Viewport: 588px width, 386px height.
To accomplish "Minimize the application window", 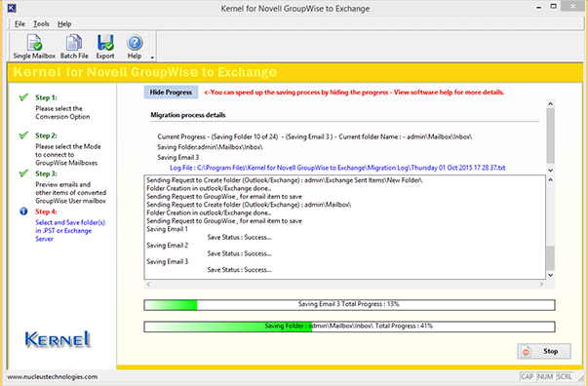I will [538, 7].
